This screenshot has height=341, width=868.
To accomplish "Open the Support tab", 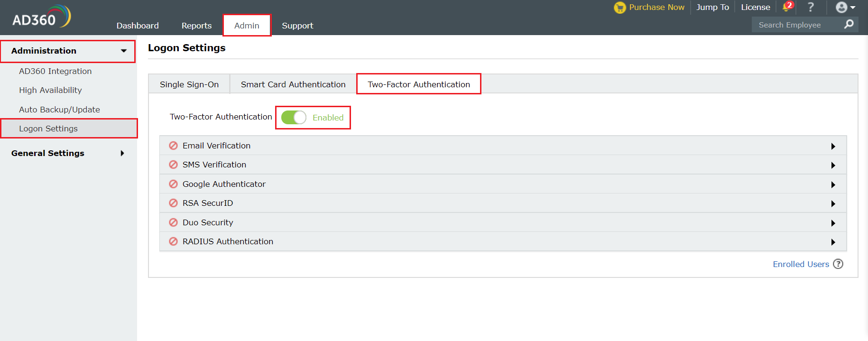I will [x=297, y=26].
